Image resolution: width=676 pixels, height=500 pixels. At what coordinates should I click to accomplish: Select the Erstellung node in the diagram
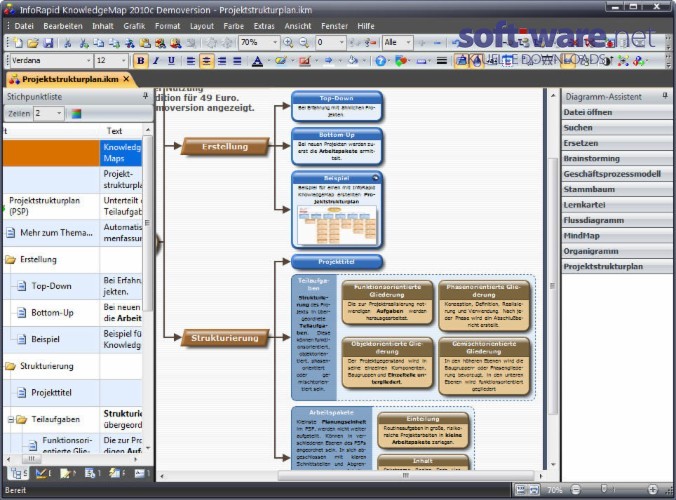coord(225,147)
